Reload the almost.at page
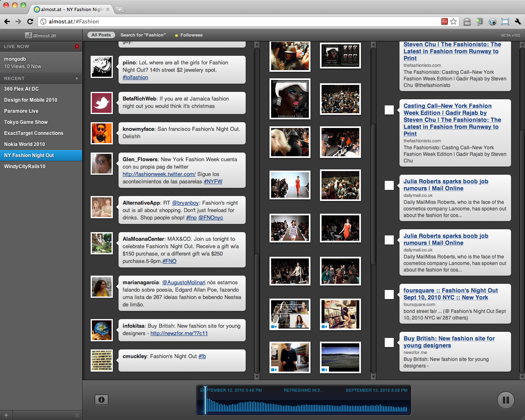This screenshot has width=525, height=420. (30, 21)
